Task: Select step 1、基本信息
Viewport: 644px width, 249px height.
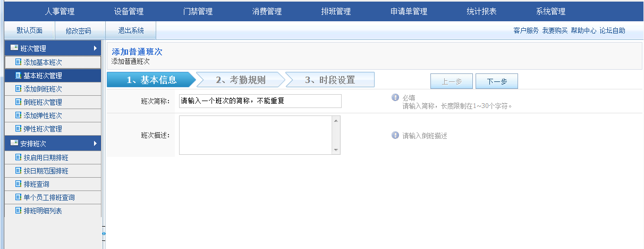Action: point(151,80)
